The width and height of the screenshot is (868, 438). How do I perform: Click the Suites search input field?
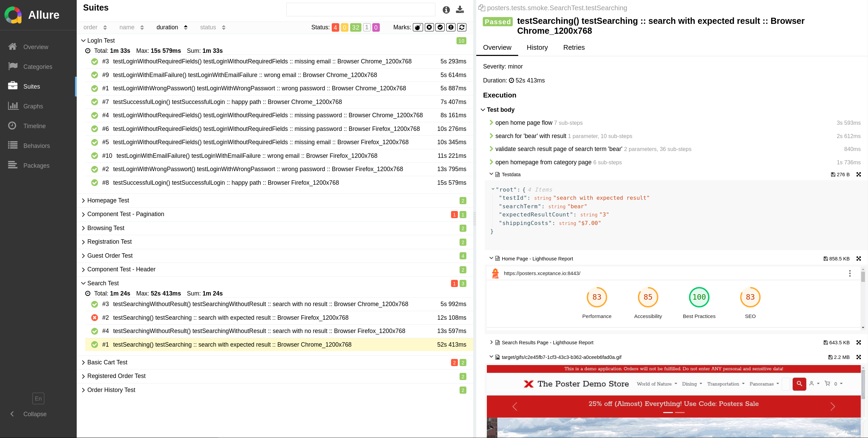click(x=360, y=10)
